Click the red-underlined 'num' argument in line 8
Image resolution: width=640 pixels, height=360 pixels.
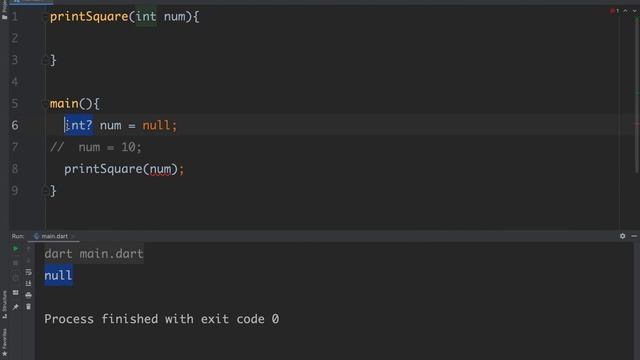click(160, 169)
